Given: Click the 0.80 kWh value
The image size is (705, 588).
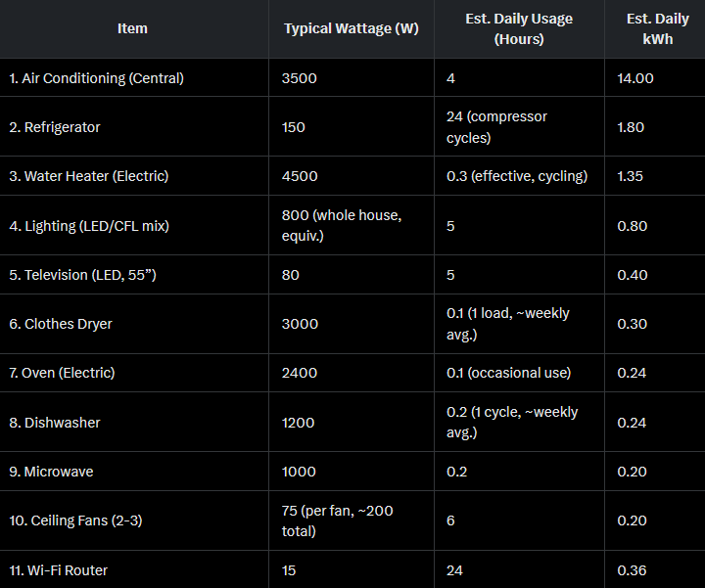Looking at the screenshot, I should (633, 225).
